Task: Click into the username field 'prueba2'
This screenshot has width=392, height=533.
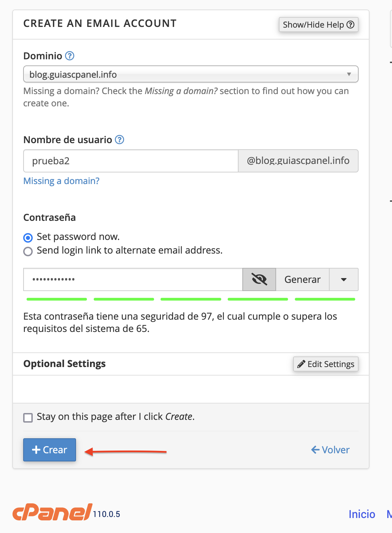Action: [131, 161]
